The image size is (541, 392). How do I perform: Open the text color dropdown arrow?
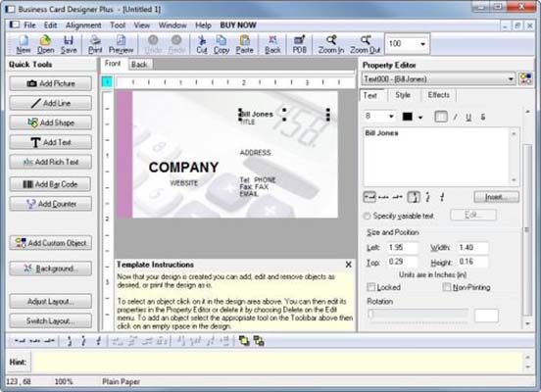click(420, 117)
